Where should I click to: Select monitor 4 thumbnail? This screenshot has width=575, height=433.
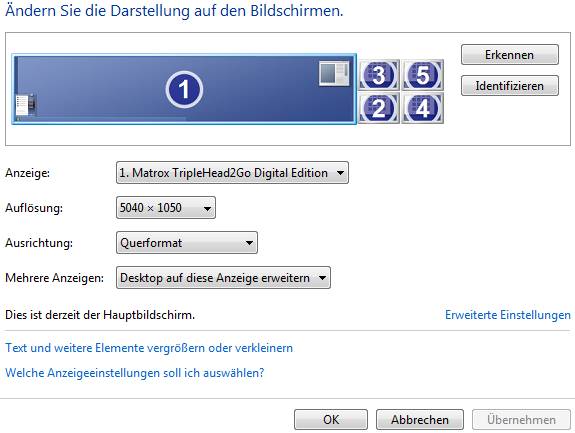[x=422, y=108]
